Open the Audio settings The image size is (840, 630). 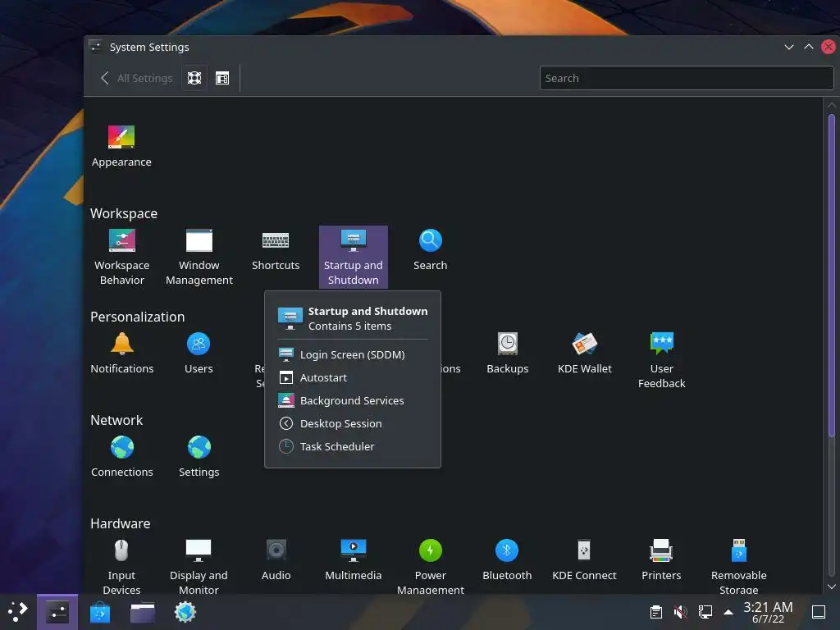click(x=276, y=559)
